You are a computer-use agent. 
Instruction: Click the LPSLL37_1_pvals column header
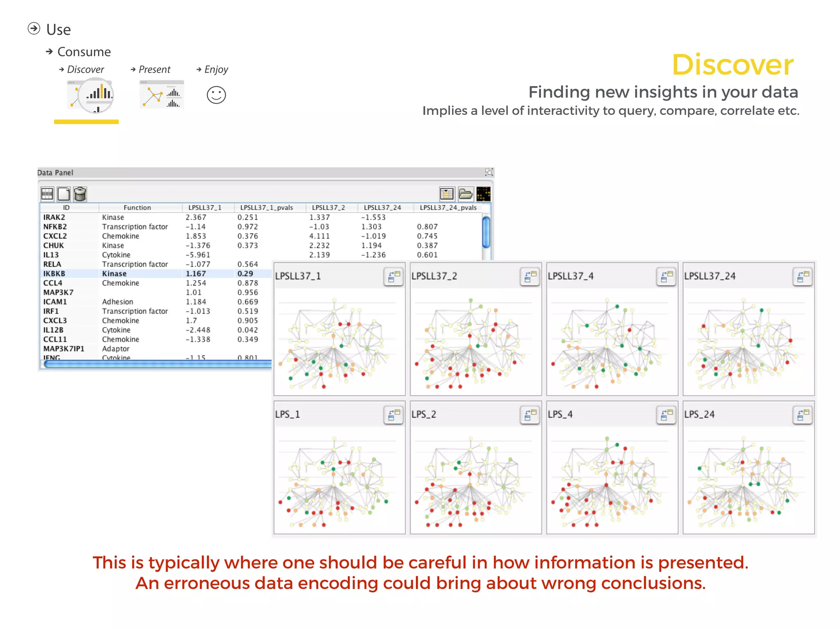click(x=267, y=208)
